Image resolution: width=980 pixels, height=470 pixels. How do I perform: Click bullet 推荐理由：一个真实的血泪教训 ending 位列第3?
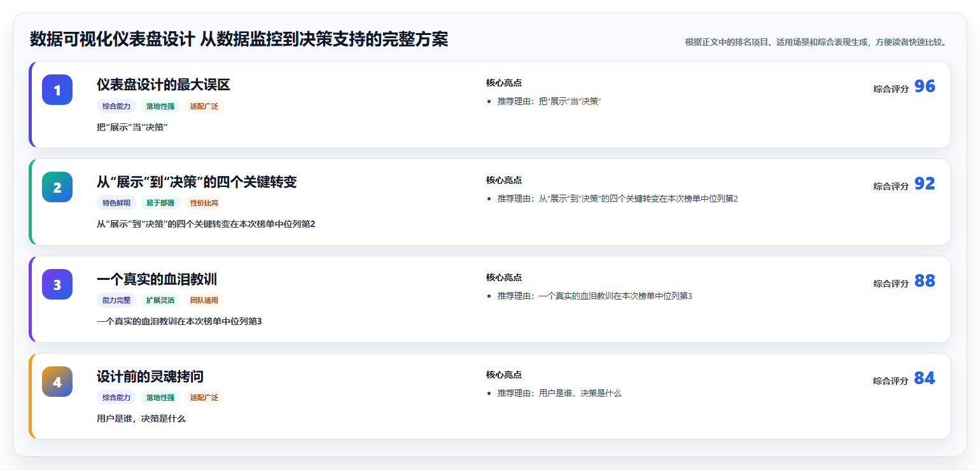[595, 296]
